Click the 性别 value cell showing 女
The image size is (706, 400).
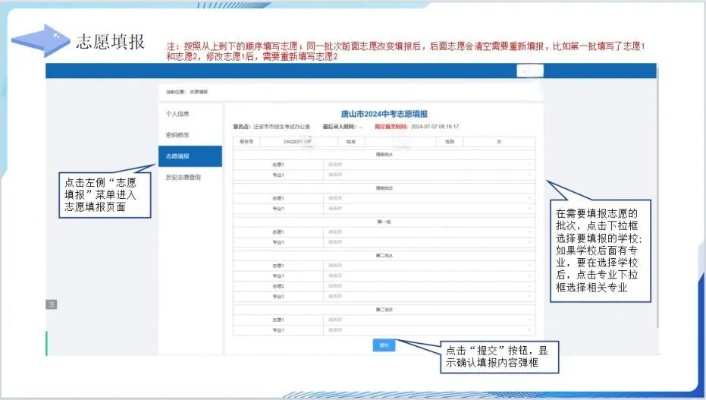coord(499,141)
